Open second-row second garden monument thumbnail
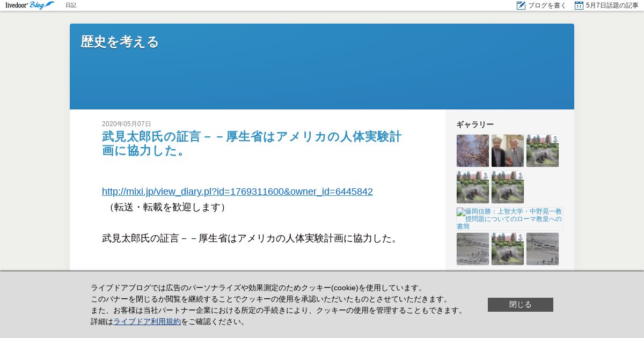The image size is (644, 338). click(508, 187)
